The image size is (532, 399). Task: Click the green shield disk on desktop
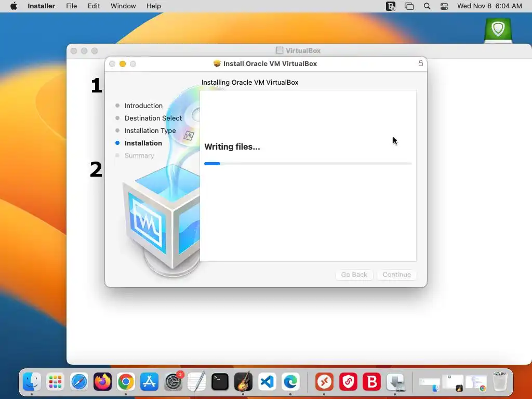pyautogui.click(x=498, y=31)
